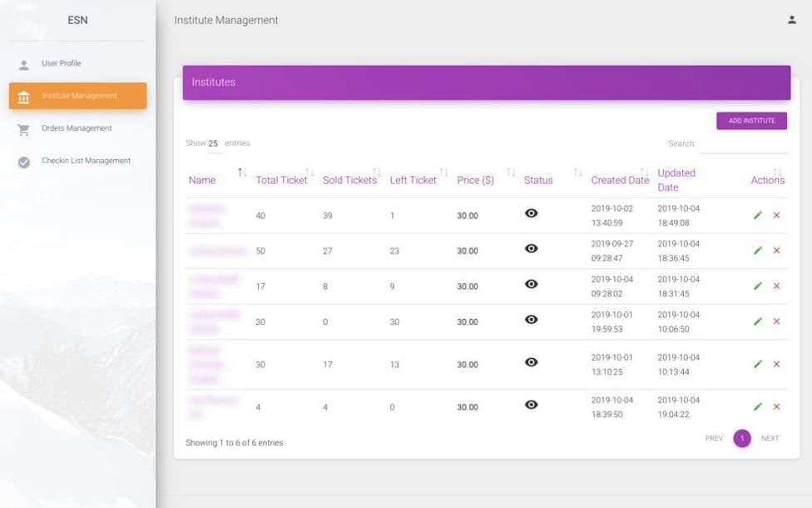The height and width of the screenshot is (508, 812).
Task: Delete the first institute with the red X
Action: 775,215
